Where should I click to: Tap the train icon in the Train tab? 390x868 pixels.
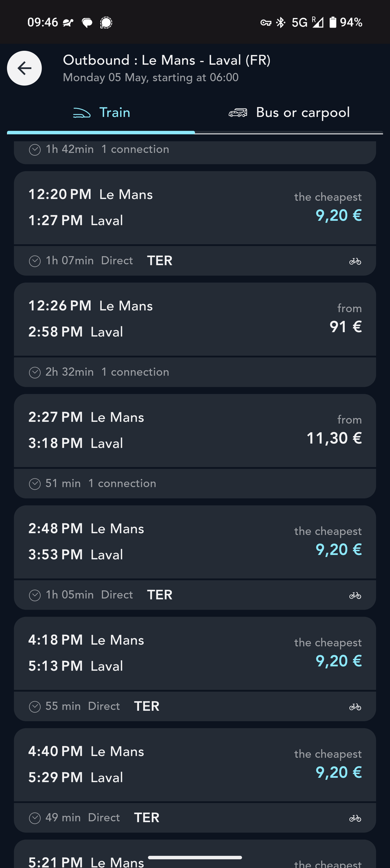82,113
